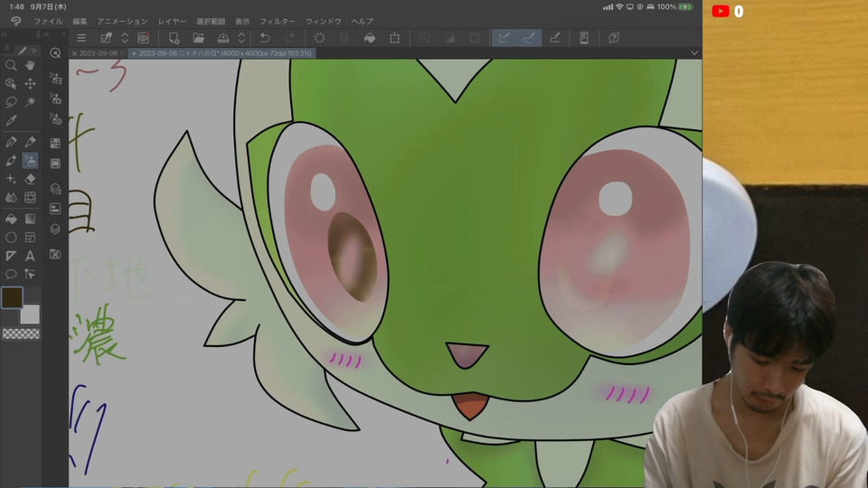The height and width of the screenshot is (488, 868).
Task: Expand the stepper next to Save icon
Action: (241, 38)
